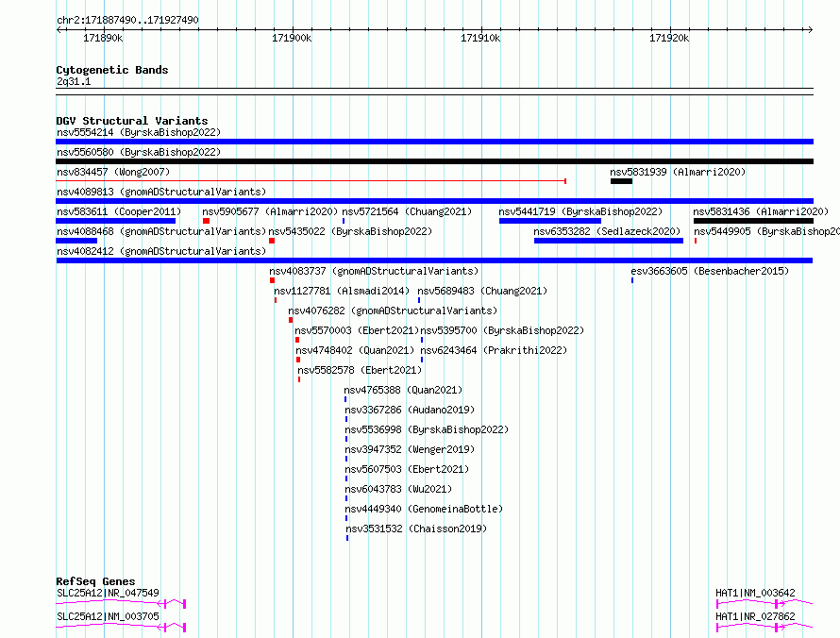Open nsv4083737 (gnomADStructuralVariants) label
The width and height of the screenshot is (840, 638).
click(x=374, y=271)
